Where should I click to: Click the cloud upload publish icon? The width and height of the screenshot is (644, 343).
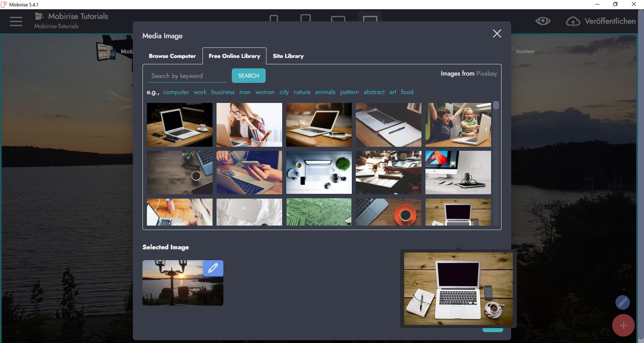click(573, 21)
